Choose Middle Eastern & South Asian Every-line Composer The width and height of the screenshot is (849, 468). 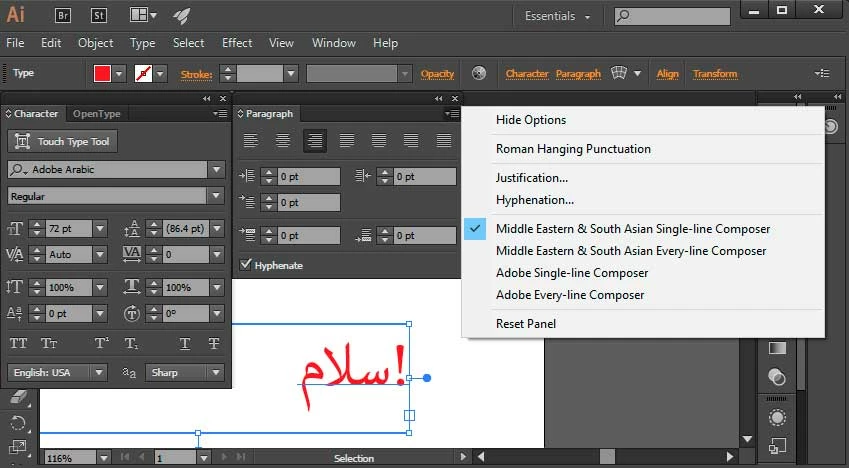(x=631, y=251)
